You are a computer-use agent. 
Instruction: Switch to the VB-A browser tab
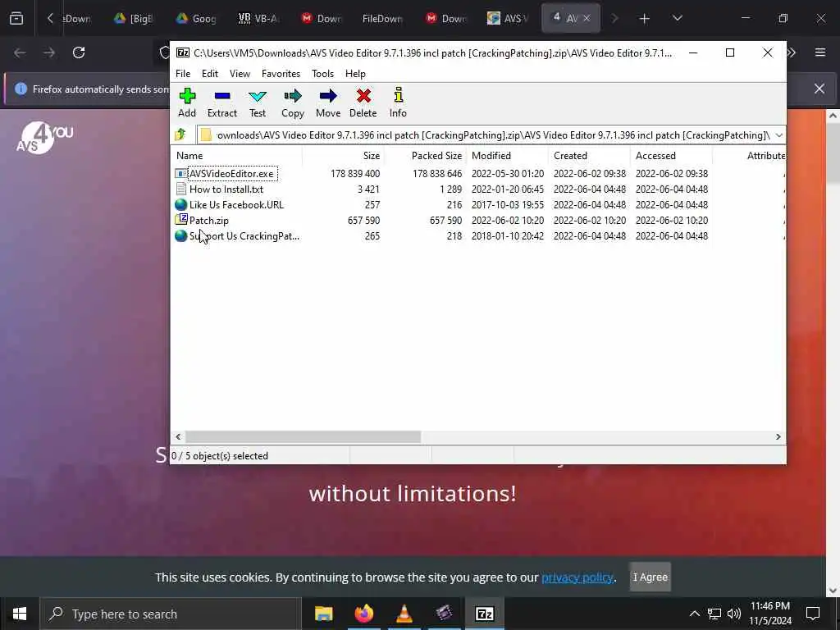258,18
